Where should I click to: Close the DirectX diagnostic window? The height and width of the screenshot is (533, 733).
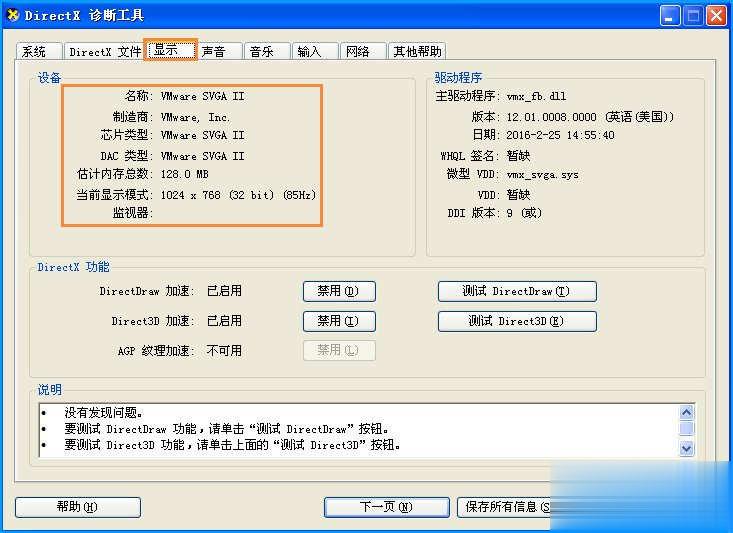tap(716, 16)
